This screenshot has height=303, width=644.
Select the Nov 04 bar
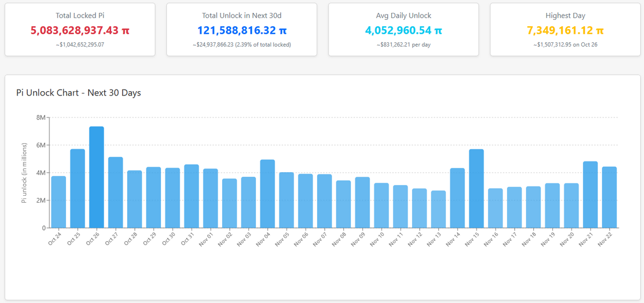pyautogui.click(x=267, y=194)
